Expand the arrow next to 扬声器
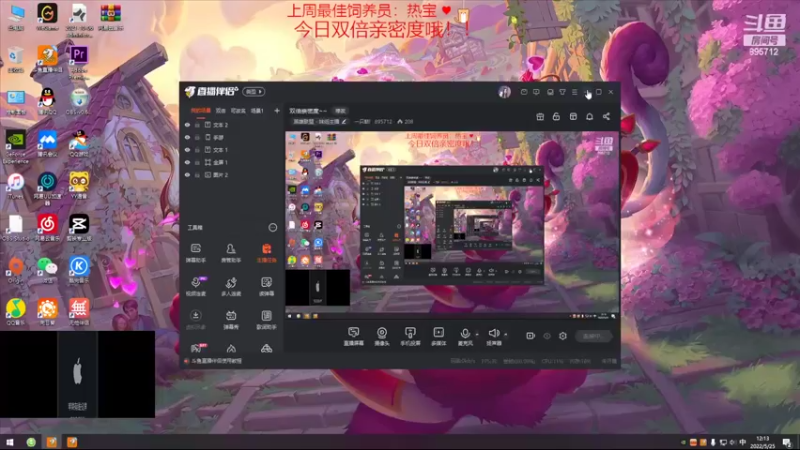 (506, 335)
